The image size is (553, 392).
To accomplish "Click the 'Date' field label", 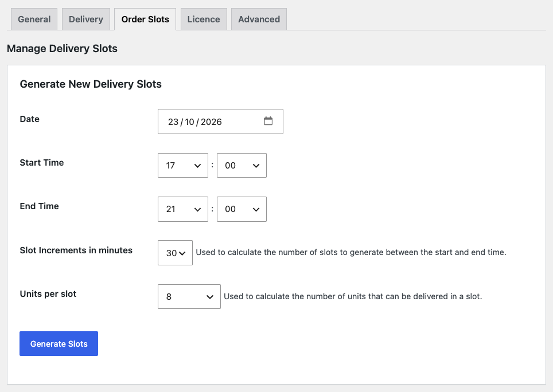I will pyautogui.click(x=30, y=119).
